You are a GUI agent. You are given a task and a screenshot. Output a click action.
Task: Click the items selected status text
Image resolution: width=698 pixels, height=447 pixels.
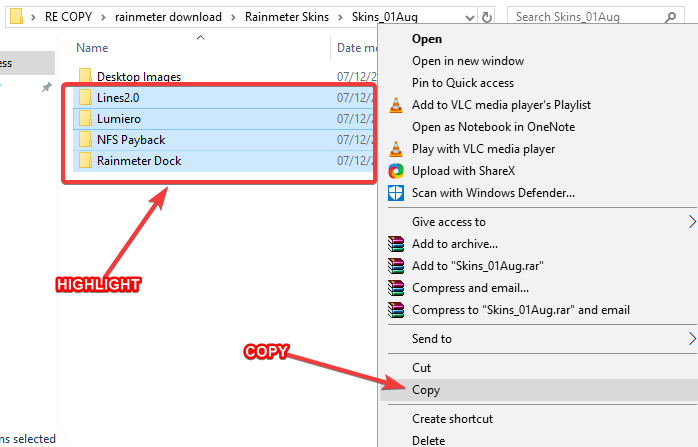28,439
